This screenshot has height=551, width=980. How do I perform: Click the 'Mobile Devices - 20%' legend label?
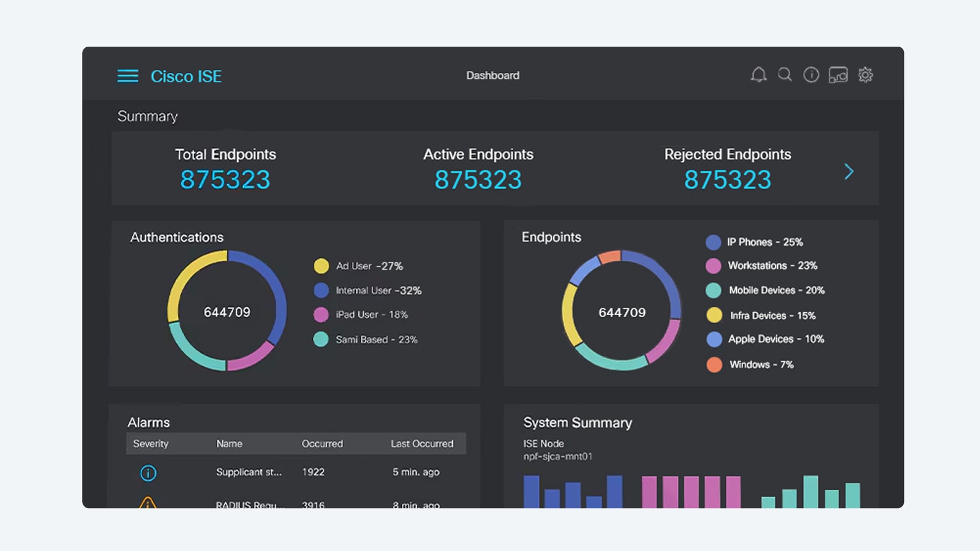pos(777,290)
